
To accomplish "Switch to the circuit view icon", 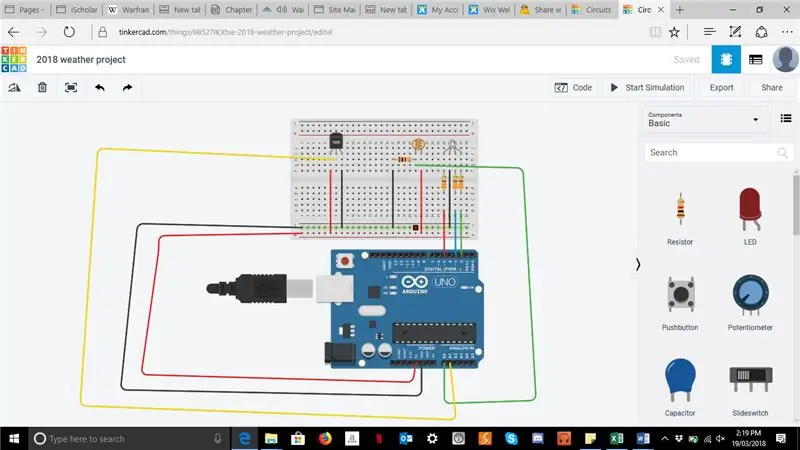I will (726, 60).
